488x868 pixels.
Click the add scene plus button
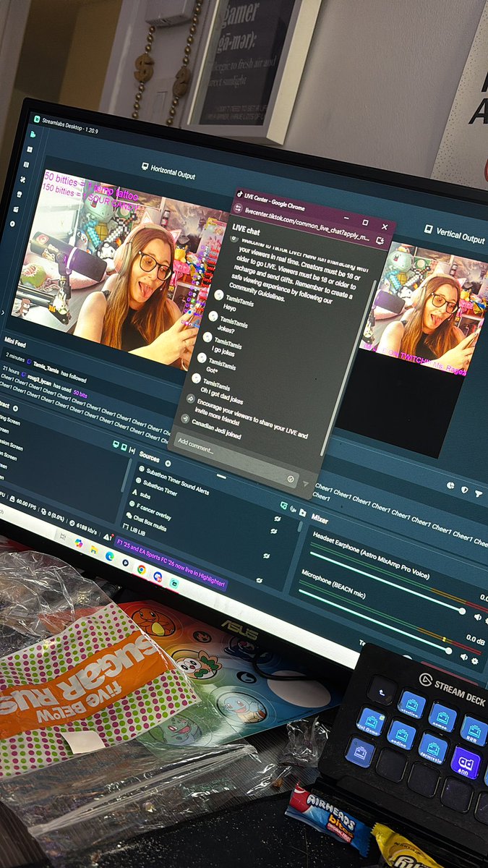click(x=15, y=409)
